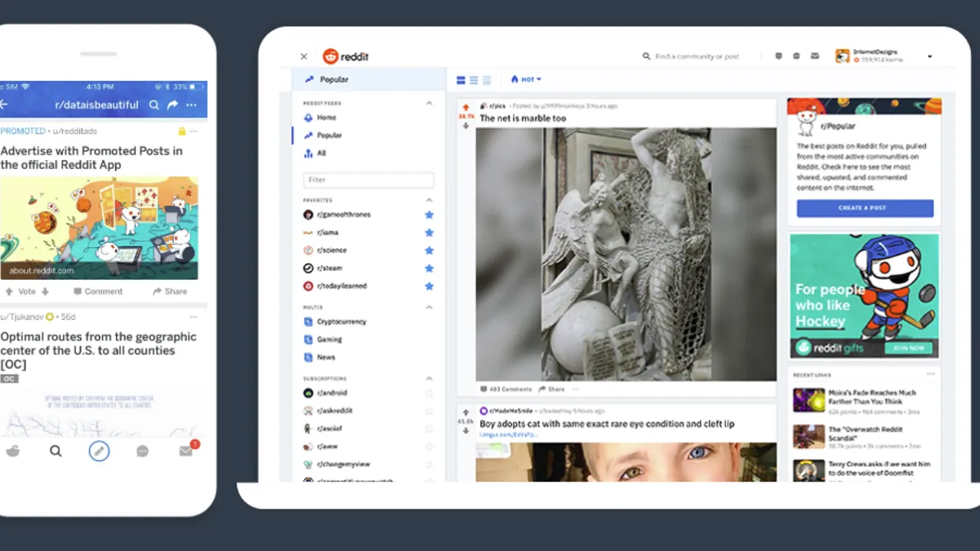Open the more options ellipsis in phone header
Screen dimensions: 980x551
pos(191,104)
